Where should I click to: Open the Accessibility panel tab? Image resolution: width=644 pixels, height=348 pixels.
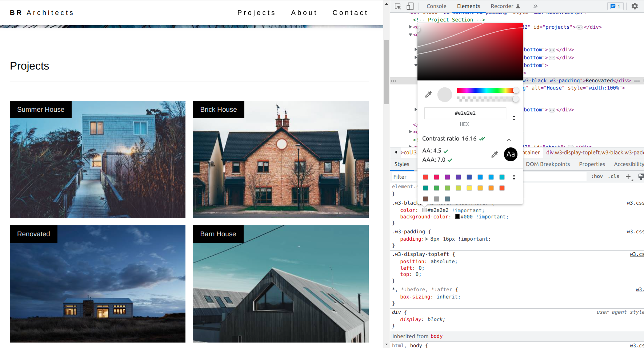(x=629, y=164)
